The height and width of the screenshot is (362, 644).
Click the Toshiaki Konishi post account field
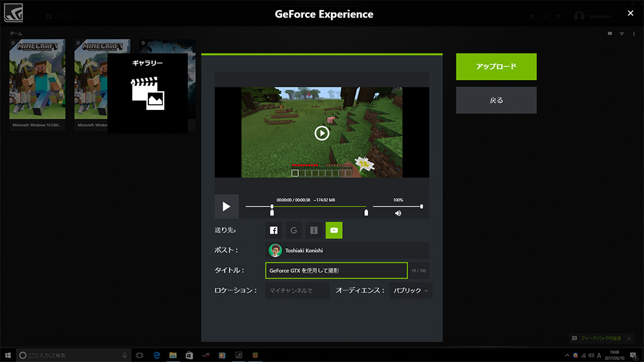point(347,250)
